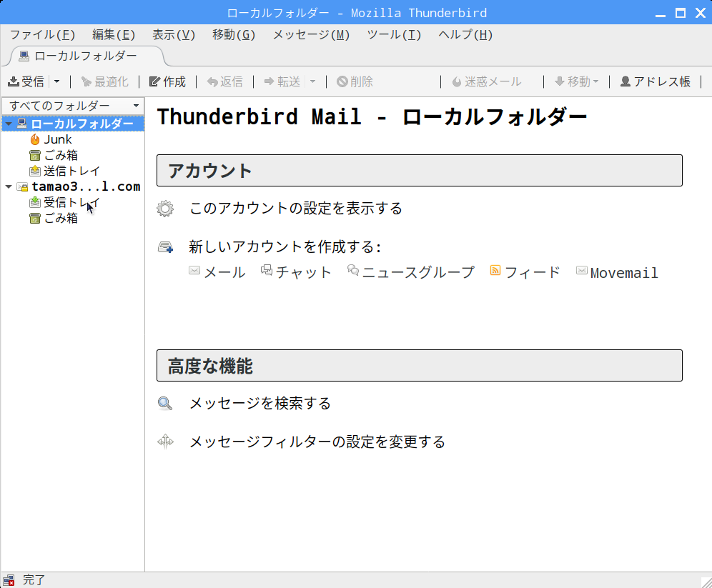712x588 pixels.
Task: Open the 移動 move dropdown button
Action: [577, 81]
